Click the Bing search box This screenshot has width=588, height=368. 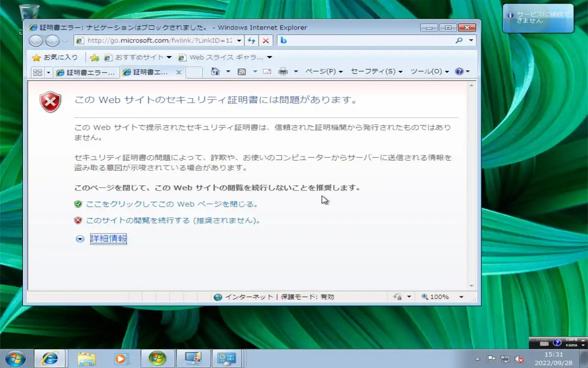point(365,40)
